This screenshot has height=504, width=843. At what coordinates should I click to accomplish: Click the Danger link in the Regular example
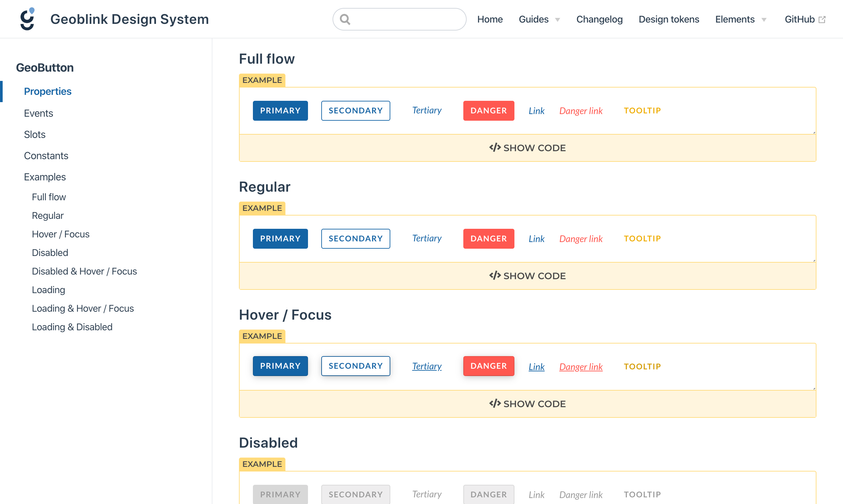tap(580, 238)
